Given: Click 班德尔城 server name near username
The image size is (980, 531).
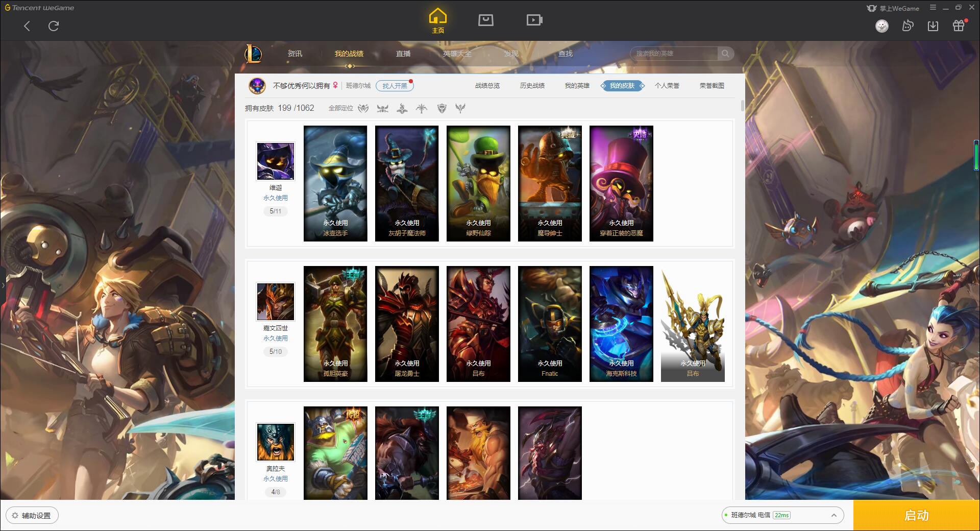Looking at the screenshot, I should click(x=358, y=86).
